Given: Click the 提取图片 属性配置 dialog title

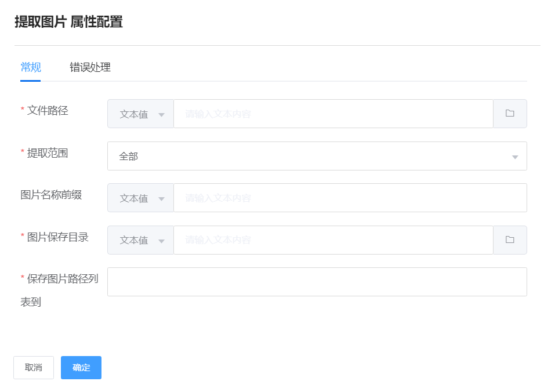Looking at the screenshot, I should point(68,22).
